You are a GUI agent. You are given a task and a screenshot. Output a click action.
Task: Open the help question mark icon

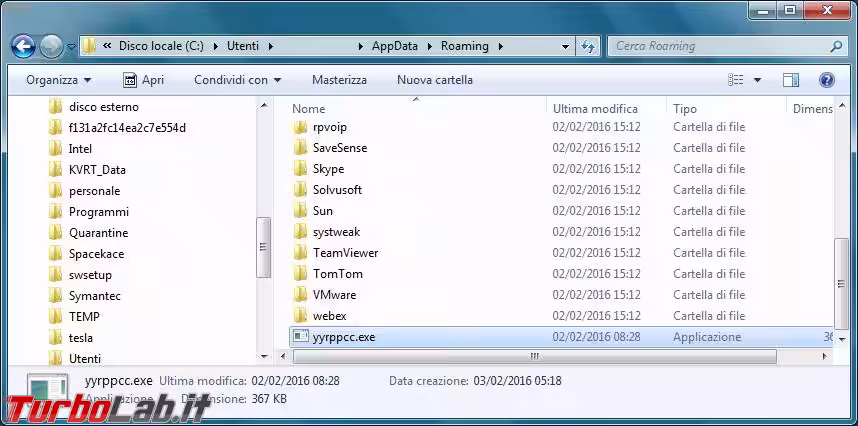827,80
